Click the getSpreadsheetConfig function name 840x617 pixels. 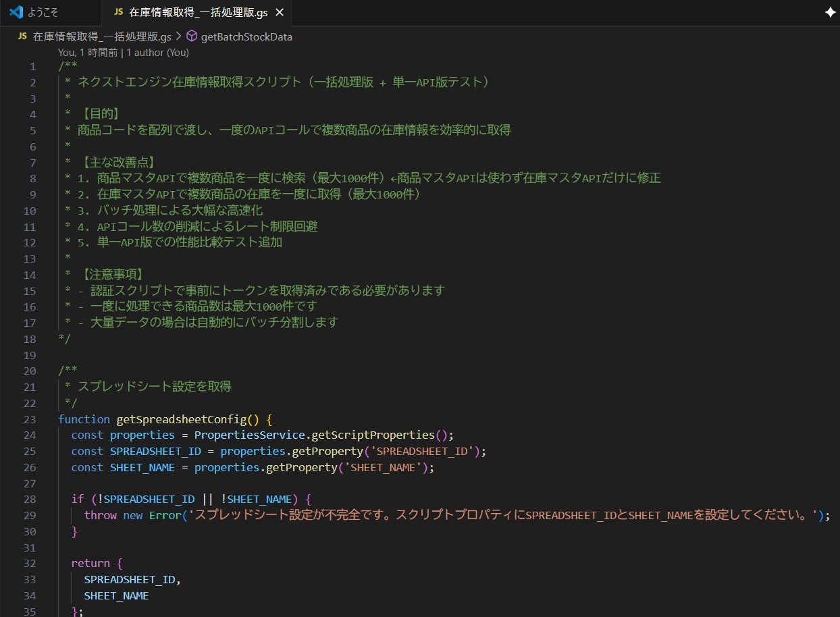pyautogui.click(x=181, y=419)
